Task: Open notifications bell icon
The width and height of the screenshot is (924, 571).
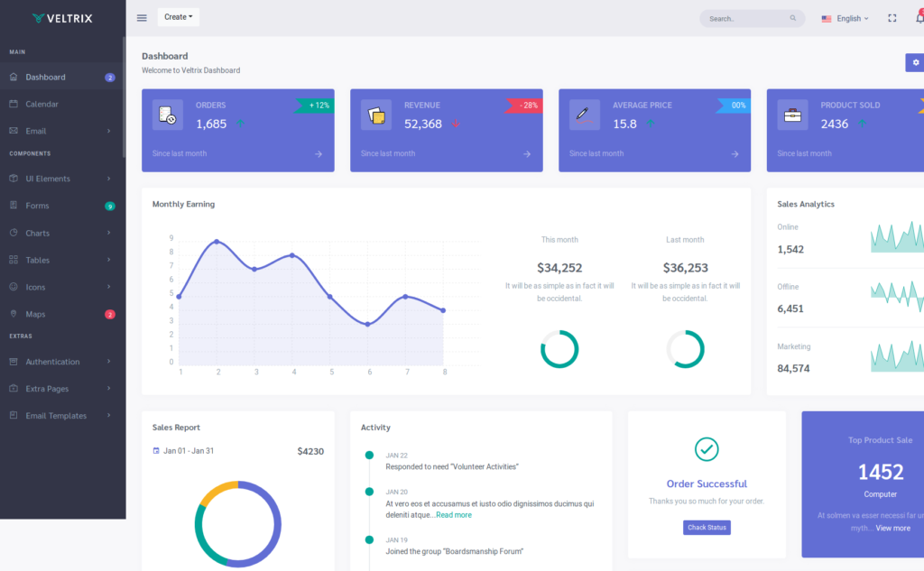Action: point(919,18)
